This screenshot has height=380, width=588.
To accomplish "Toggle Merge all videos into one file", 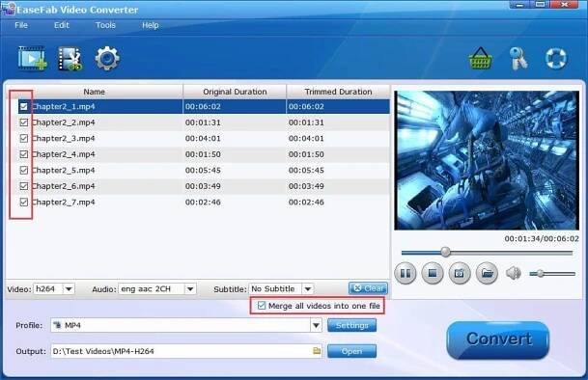I will (262, 306).
